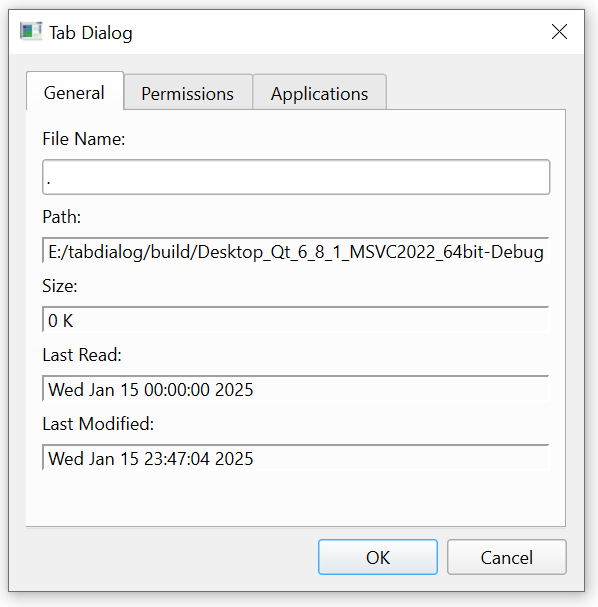Click the Last Modified timestamp 23:47:04 value
This screenshot has width=598, height=607.
coord(296,458)
